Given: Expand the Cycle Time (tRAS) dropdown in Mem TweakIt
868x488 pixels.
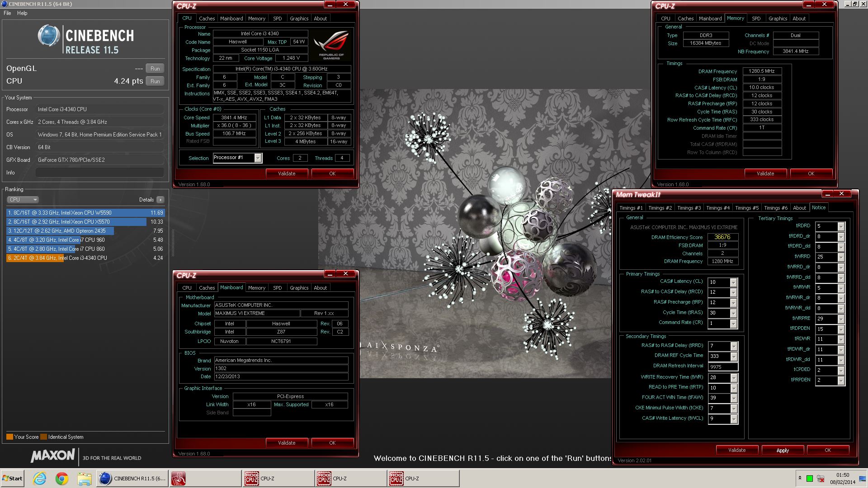Looking at the screenshot, I should (734, 313).
